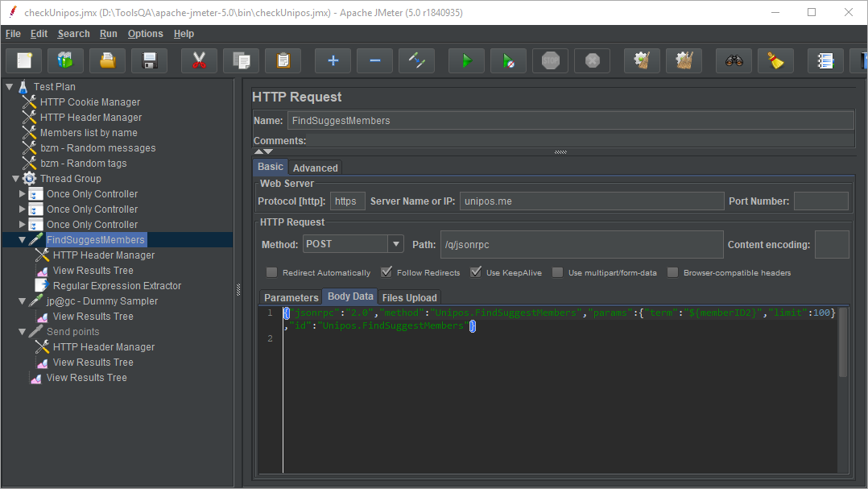This screenshot has height=489, width=868.
Task: Toggle the Use KeepAlive checkbox
Action: coord(476,272)
